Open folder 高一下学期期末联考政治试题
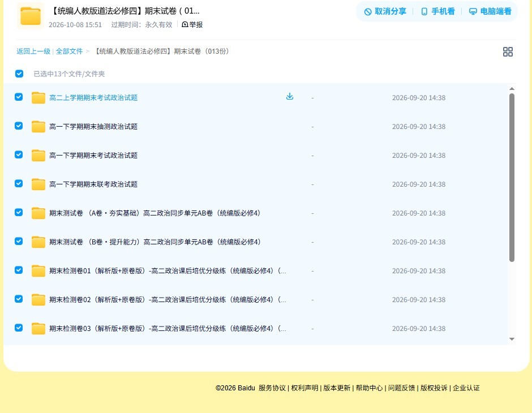 coord(93,184)
